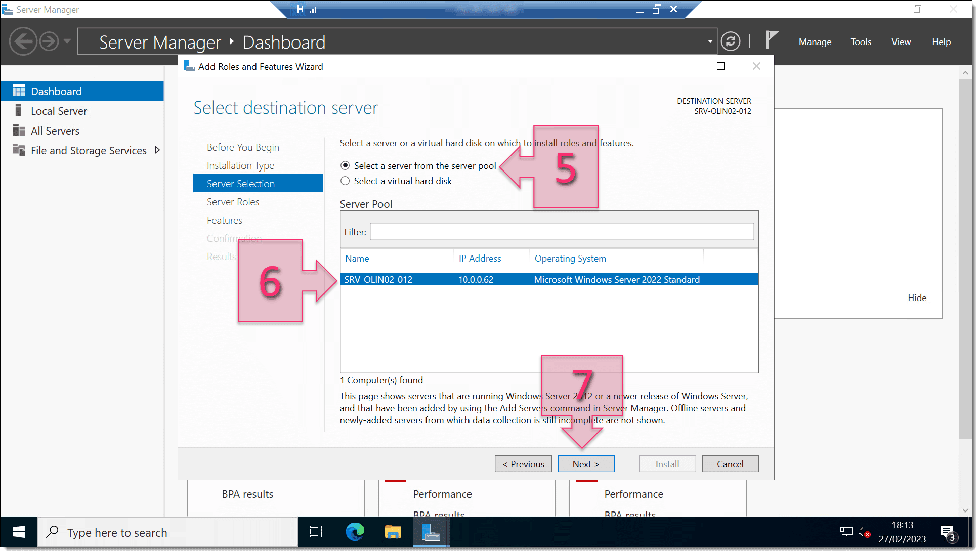
Task: Click the 10.0.0.62 IP address cell
Action: point(476,280)
